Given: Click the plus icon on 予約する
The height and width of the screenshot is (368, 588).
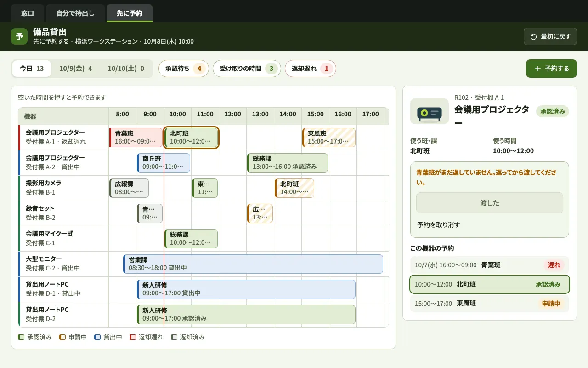Looking at the screenshot, I should point(537,69).
